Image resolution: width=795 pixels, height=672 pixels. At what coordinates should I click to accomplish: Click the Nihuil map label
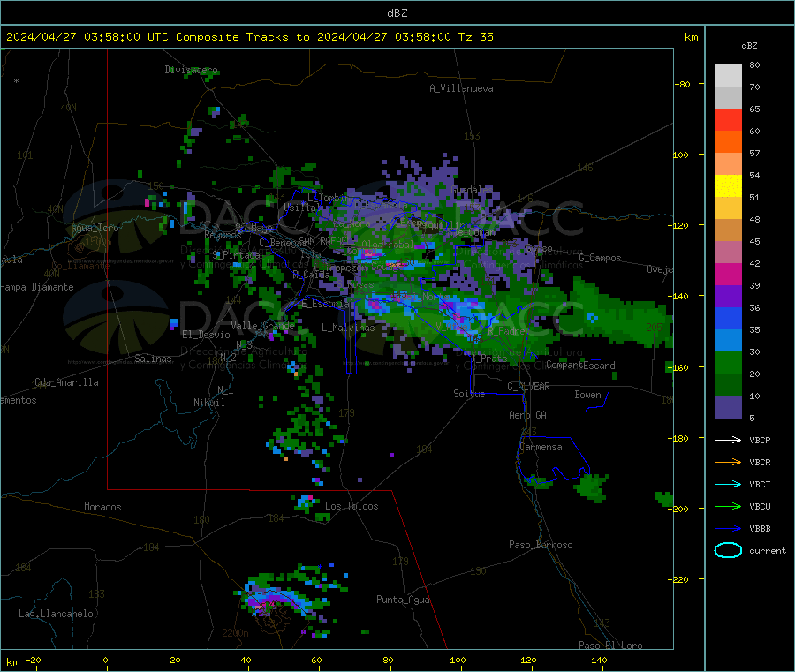pyautogui.click(x=208, y=403)
